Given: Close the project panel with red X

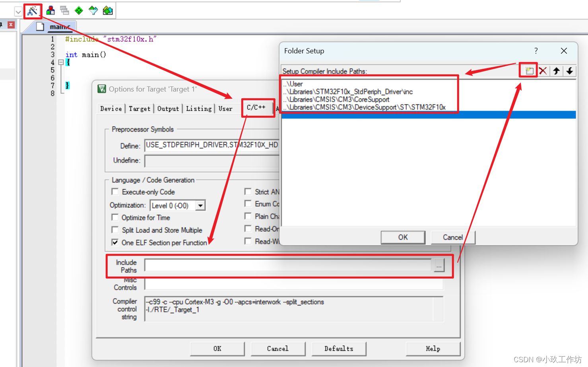Looking at the screenshot, I should [x=11, y=25].
